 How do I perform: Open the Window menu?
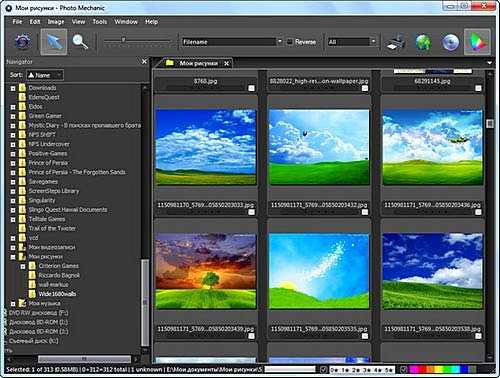click(126, 22)
